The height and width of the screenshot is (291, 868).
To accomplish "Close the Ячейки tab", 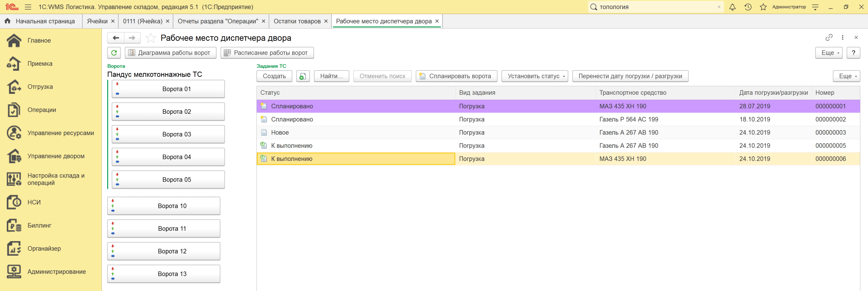I will click(113, 21).
